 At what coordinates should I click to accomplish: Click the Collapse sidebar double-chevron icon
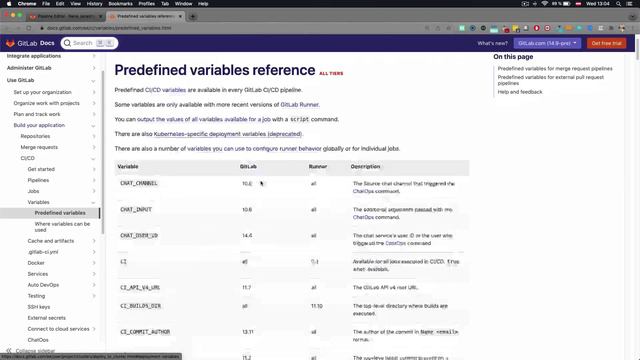9,351
